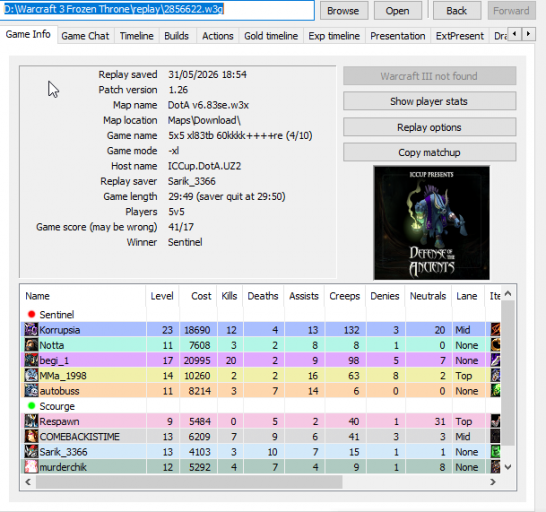Sort table by Lane column header
Image resolution: width=546 pixels, height=512 pixels.
pos(468,296)
